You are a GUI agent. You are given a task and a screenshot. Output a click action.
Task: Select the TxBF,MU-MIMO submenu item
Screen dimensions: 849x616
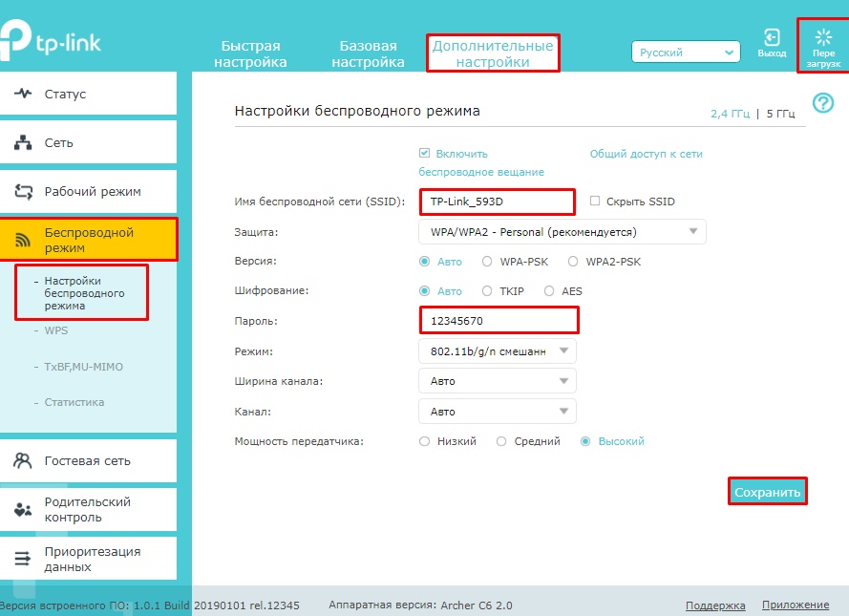83,367
